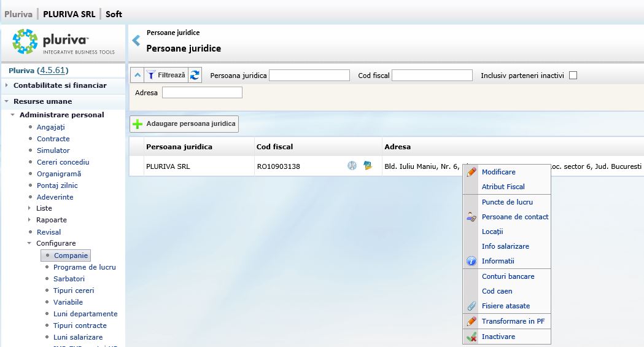Click the Filtrează button
Image resolution: width=644 pixels, height=347 pixels.
[165, 75]
